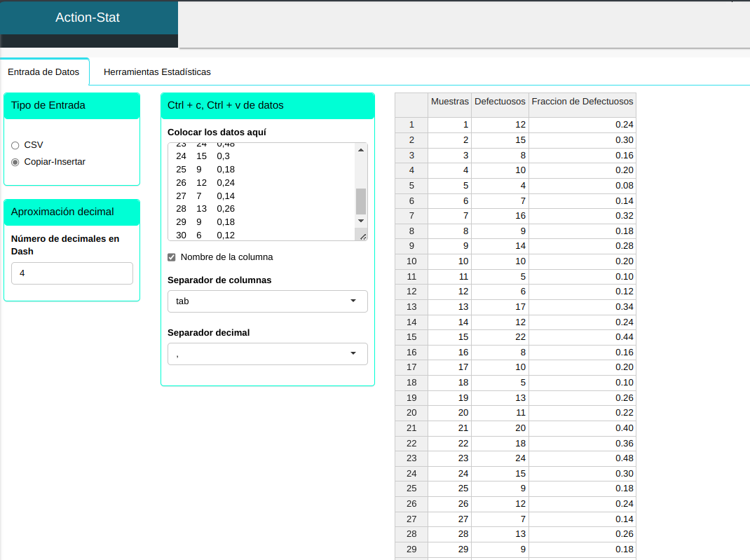Select row 15 header in the table
The image size is (750, 560).
(x=411, y=337)
